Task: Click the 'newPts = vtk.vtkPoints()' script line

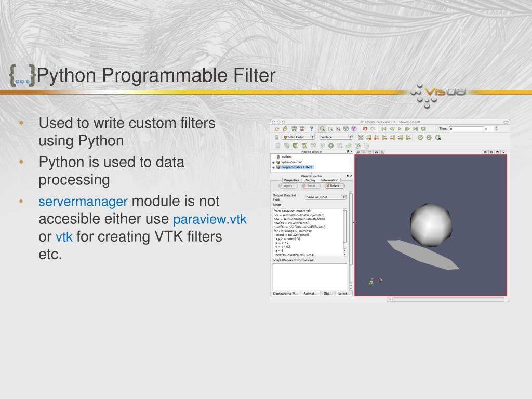Action: click(292, 223)
